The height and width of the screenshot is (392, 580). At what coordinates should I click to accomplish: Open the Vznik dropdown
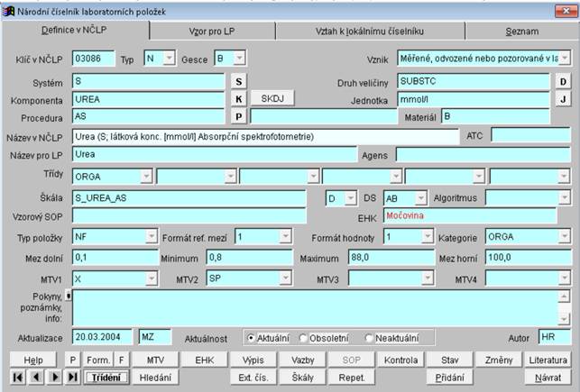564,58
